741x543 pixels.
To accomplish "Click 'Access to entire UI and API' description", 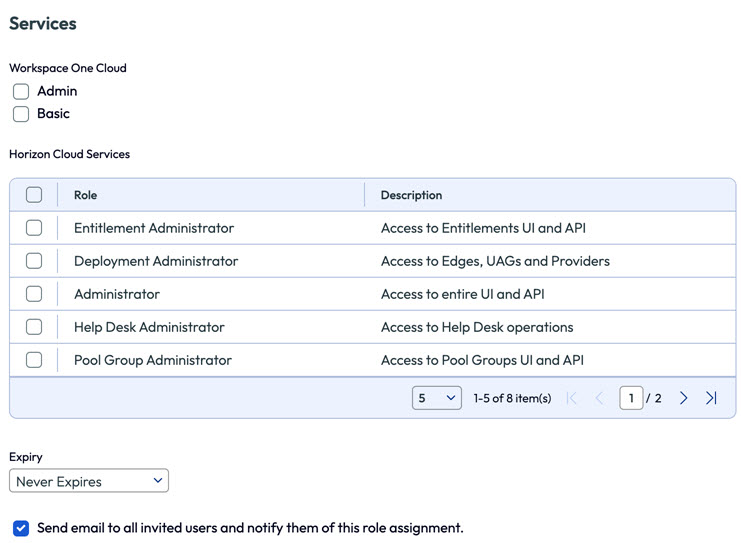I will click(x=463, y=294).
